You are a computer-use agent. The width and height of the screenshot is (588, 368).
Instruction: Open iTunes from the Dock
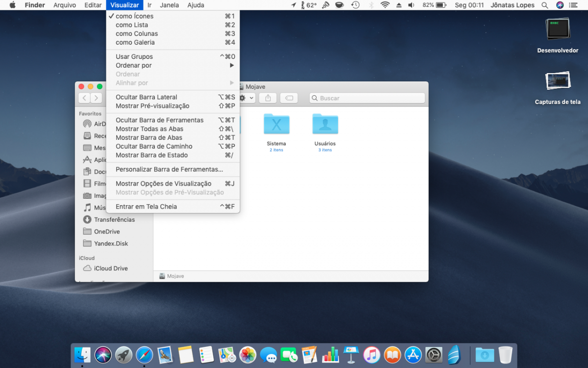pos(372,355)
